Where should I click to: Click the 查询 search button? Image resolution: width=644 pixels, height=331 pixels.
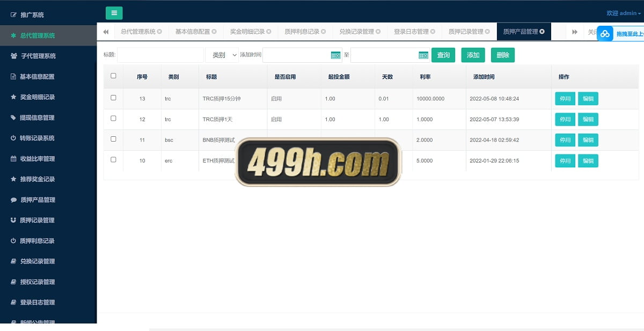click(443, 55)
